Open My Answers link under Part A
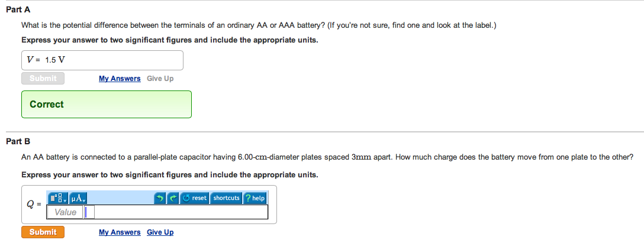 pyautogui.click(x=120, y=79)
